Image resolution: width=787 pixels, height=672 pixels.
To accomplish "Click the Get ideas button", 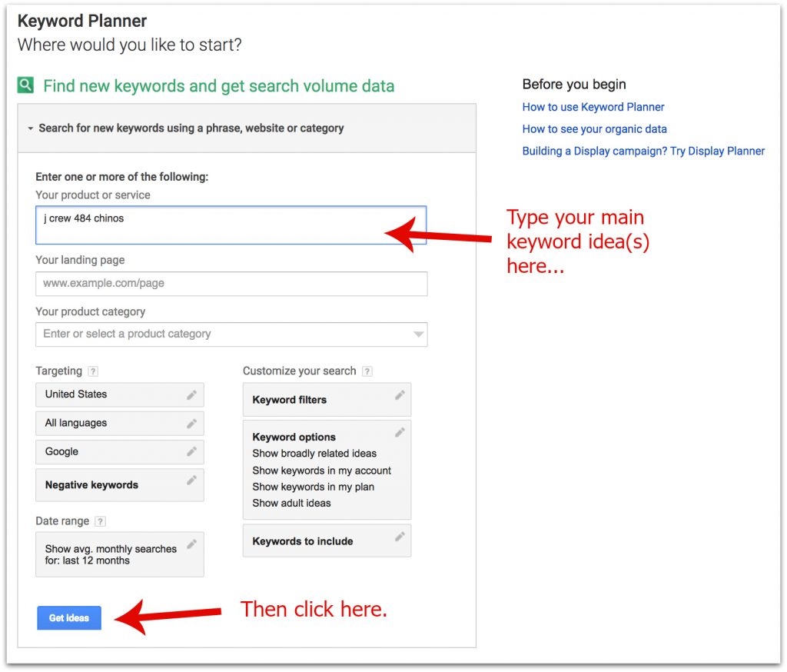I will click(x=69, y=617).
